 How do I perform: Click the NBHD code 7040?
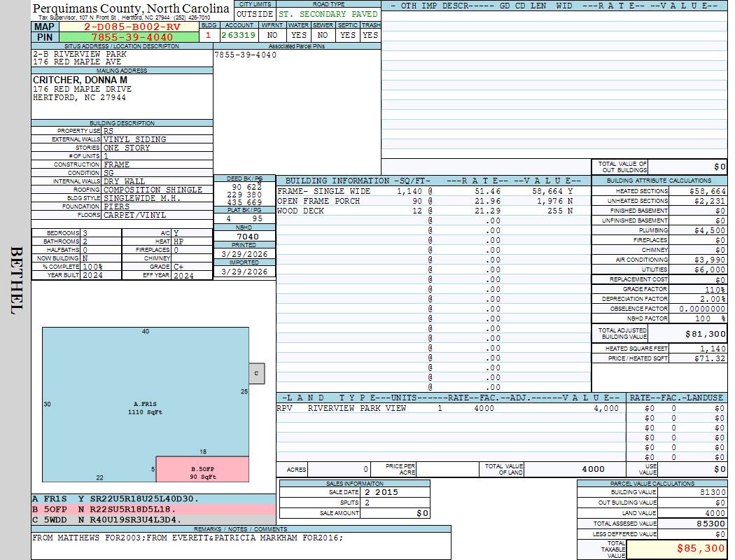[244, 237]
